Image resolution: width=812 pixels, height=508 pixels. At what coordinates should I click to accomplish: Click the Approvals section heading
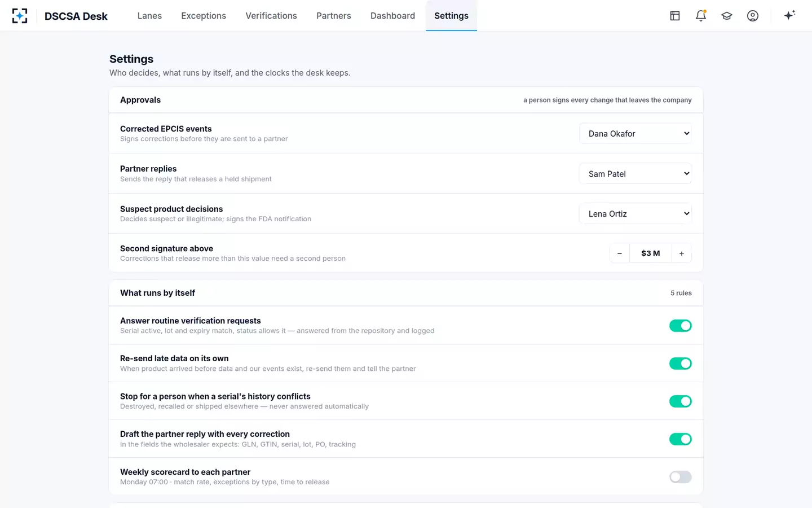pyautogui.click(x=140, y=100)
